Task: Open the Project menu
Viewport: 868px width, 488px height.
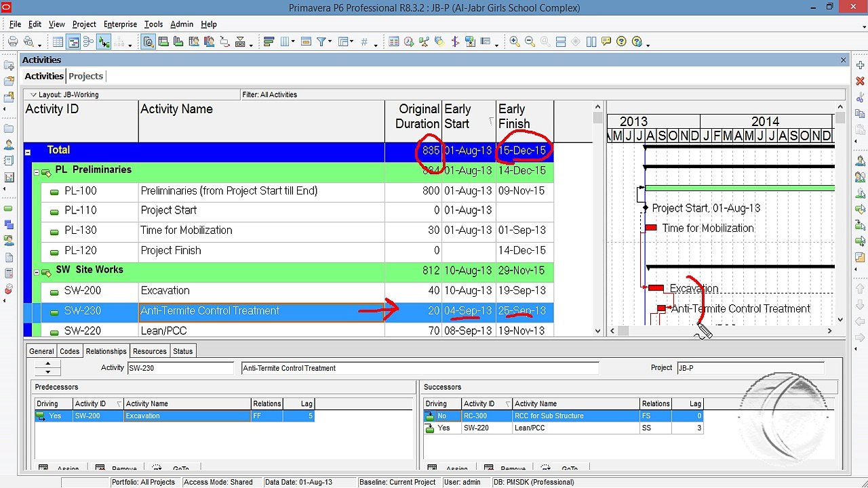Action: [84, 24]
